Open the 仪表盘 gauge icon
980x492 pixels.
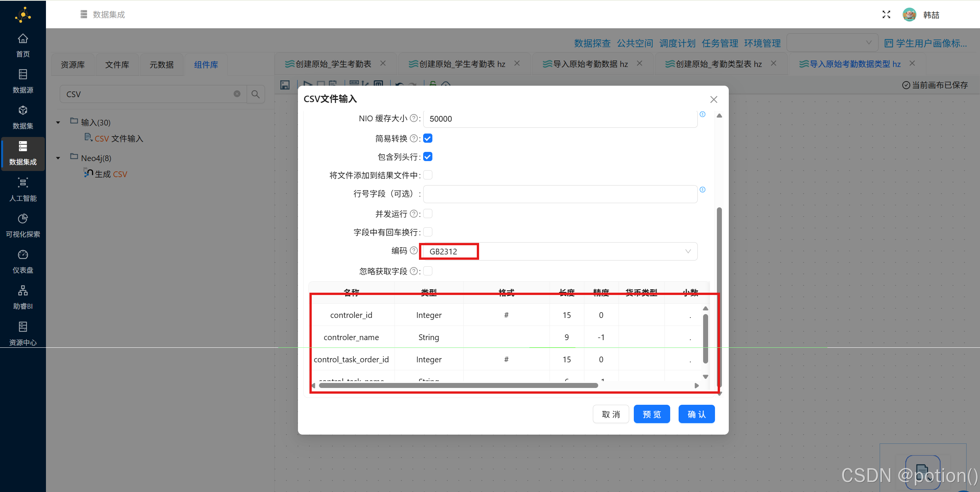pyautogui.click(x=23, y=254)
